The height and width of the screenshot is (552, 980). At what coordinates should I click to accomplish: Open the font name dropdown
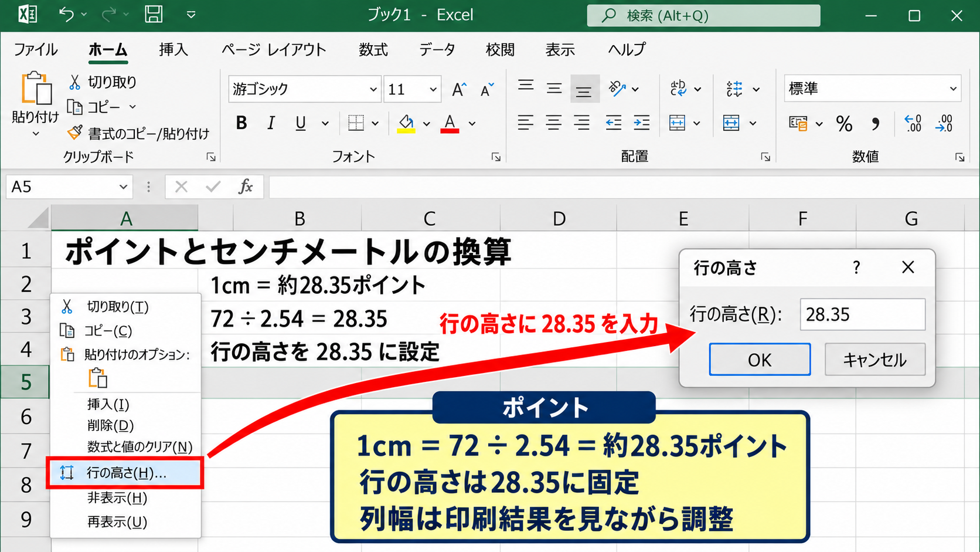click(x=373, y=90)
